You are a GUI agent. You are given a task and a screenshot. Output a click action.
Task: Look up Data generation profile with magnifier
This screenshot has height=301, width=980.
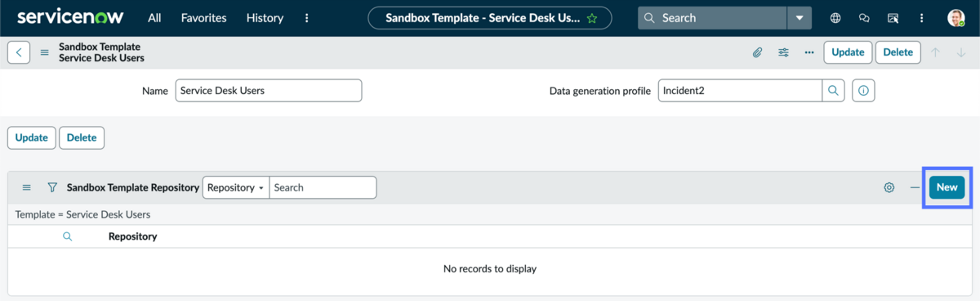(x=833, y=91)
